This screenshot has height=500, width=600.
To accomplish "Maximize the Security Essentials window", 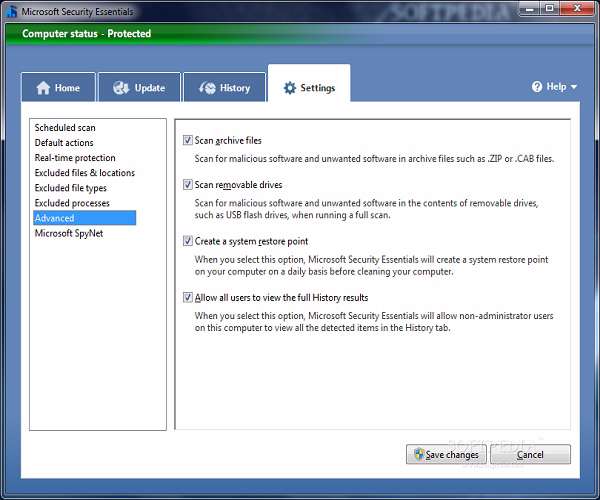I will 549,8.
